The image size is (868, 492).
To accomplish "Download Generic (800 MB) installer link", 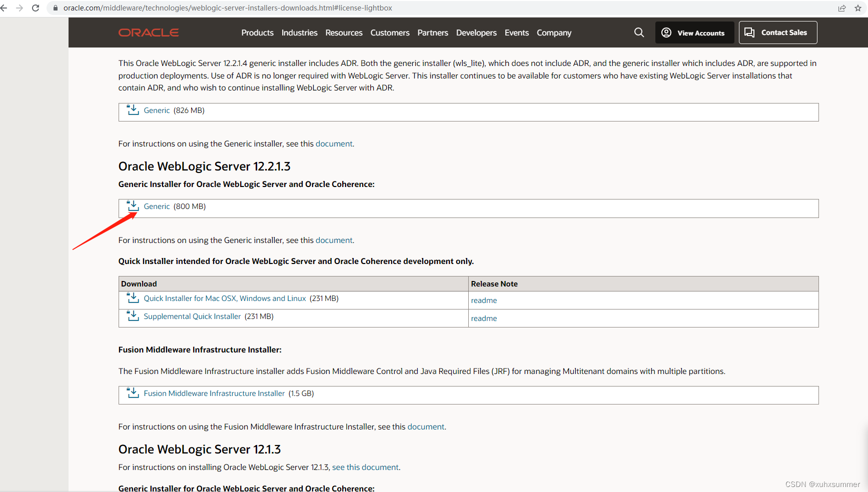I will [x=157, y=206].
